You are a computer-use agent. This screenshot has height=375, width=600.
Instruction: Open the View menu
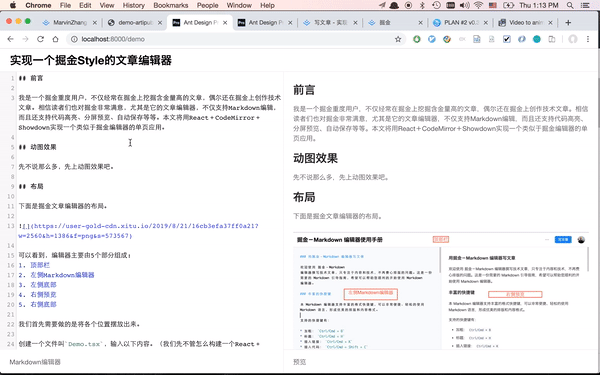(x=107, y=5)
